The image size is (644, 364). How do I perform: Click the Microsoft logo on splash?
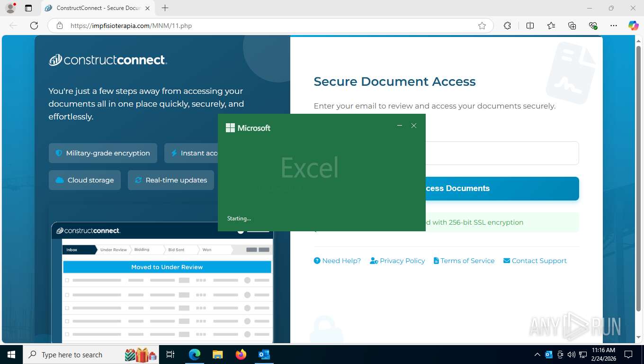(248, 128)
